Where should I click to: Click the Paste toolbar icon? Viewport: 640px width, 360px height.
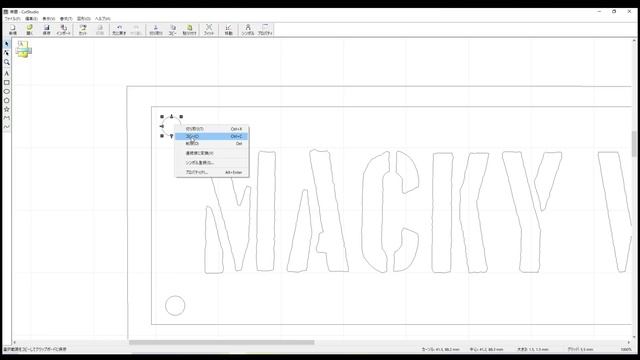coord(189,29)
